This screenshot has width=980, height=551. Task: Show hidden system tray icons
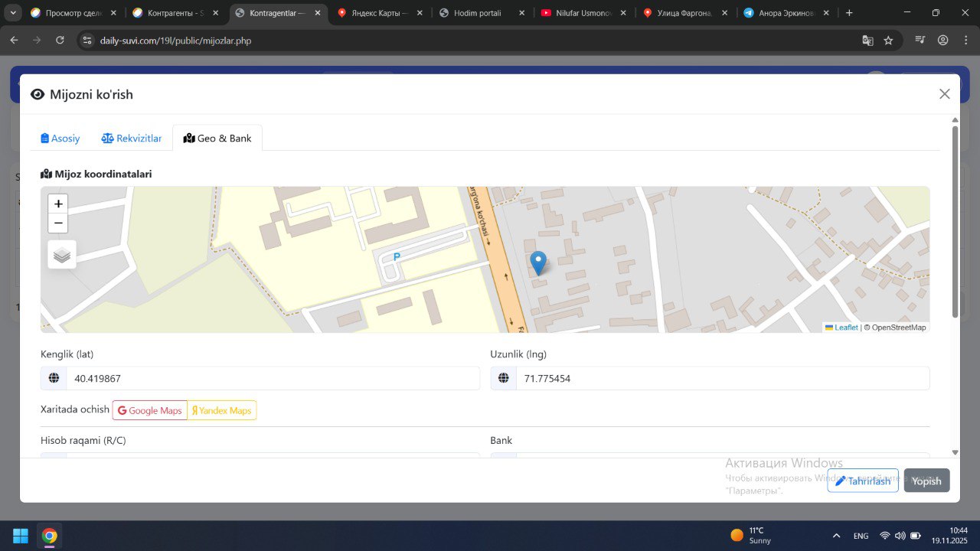(836, 536)
